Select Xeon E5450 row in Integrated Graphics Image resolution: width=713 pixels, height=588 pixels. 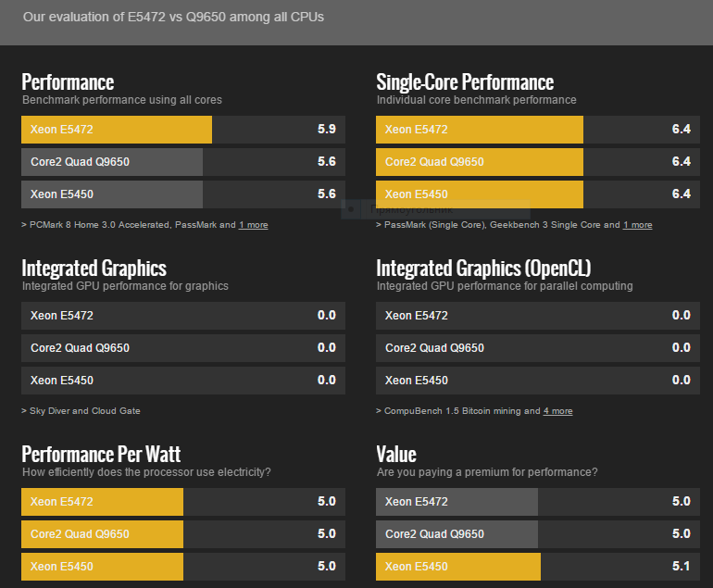point(183,381)
